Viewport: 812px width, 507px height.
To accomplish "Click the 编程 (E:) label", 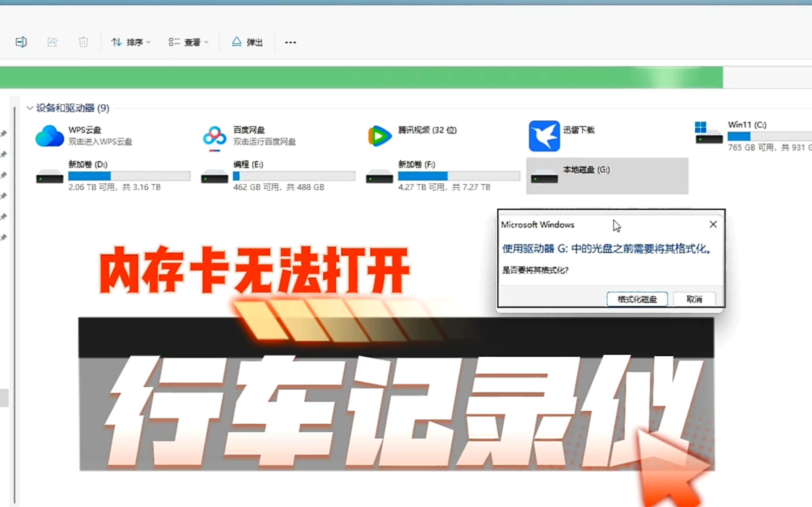I will 248,164.
